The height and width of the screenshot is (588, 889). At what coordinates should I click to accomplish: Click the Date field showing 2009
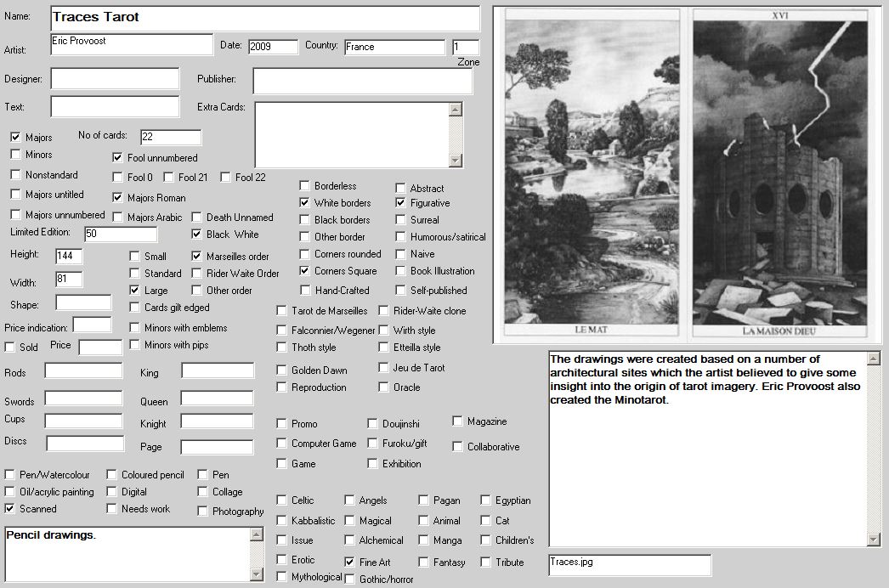pos(274,47)
